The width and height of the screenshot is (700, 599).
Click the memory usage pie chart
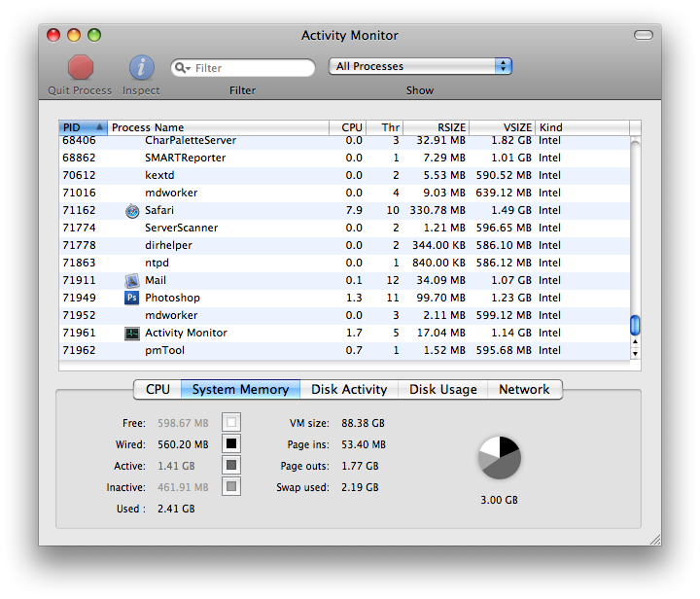[x=500, y=458]
